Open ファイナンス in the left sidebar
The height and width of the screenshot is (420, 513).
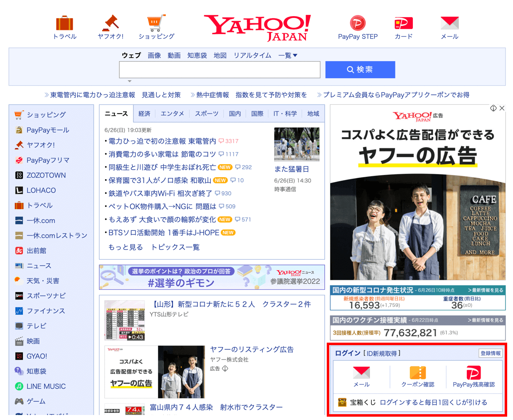click(46, 311)
